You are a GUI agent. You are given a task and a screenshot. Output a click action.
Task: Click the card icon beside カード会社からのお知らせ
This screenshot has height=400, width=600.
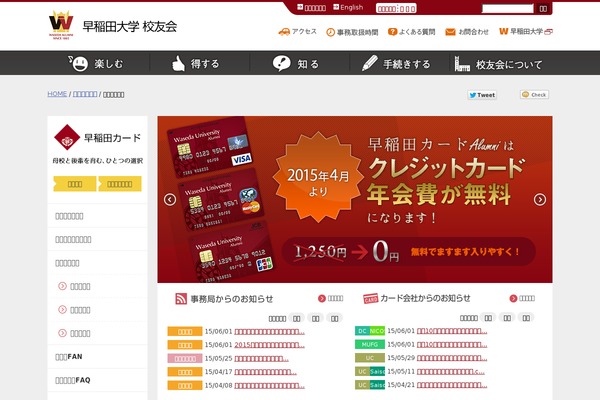pos(370,299)
